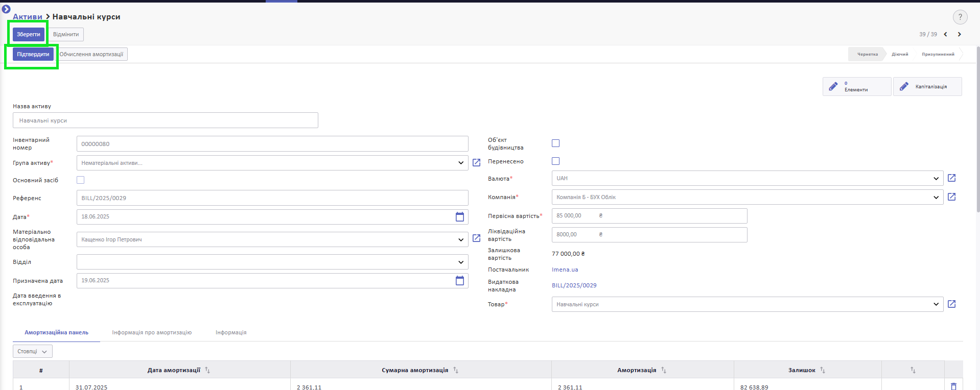
Task: Expand Компанія dropdown
Action: [x=936, y=197]
